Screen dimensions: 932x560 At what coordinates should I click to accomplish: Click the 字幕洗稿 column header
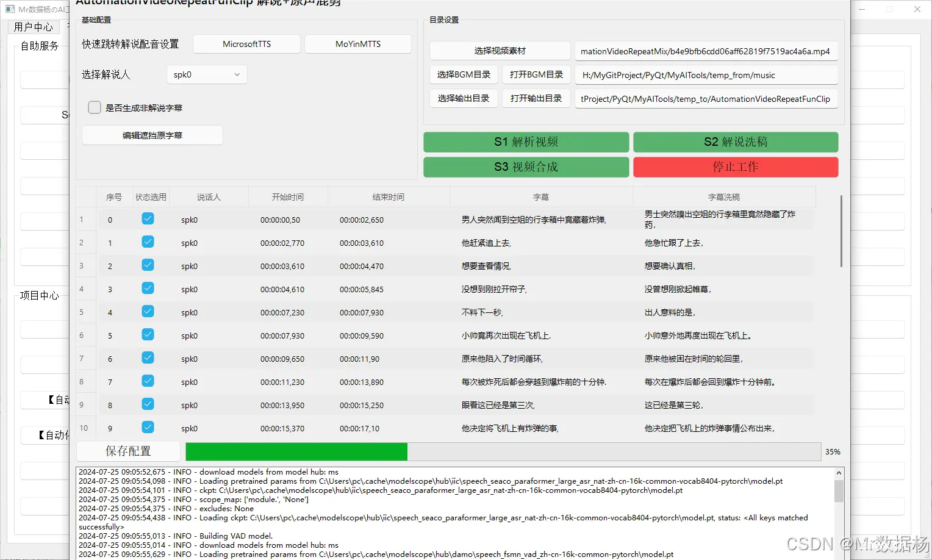[724, 197]
